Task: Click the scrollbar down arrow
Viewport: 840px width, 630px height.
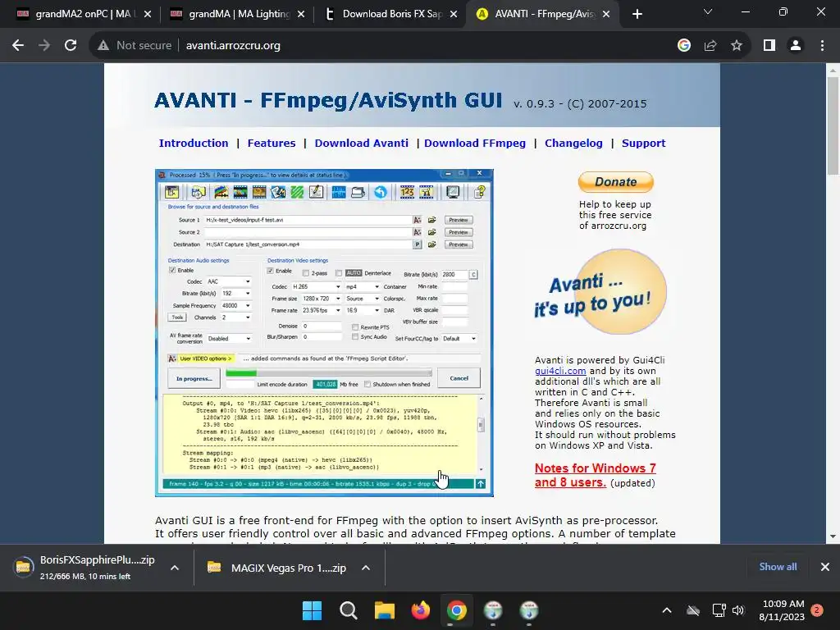Action: [x=833, y=536]
